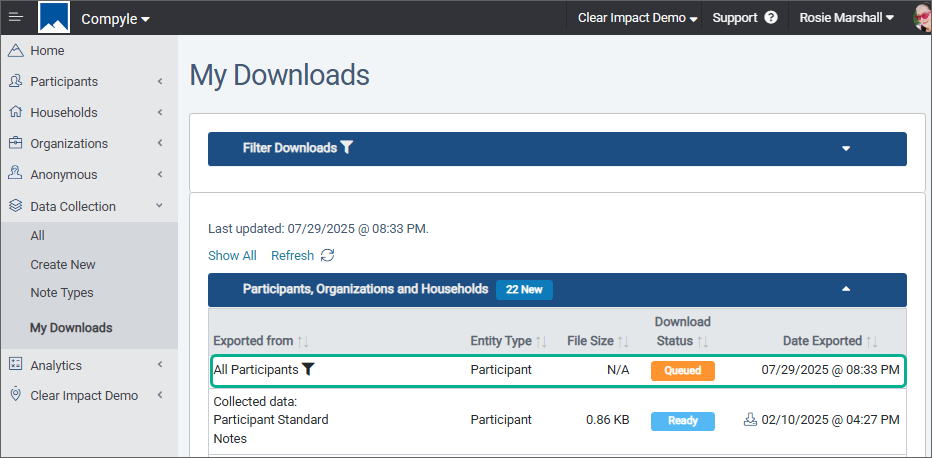The width and height of the screenshot is (932, 458).
Task: Click the Home mountain icon in sidebar
Action: 16,50
